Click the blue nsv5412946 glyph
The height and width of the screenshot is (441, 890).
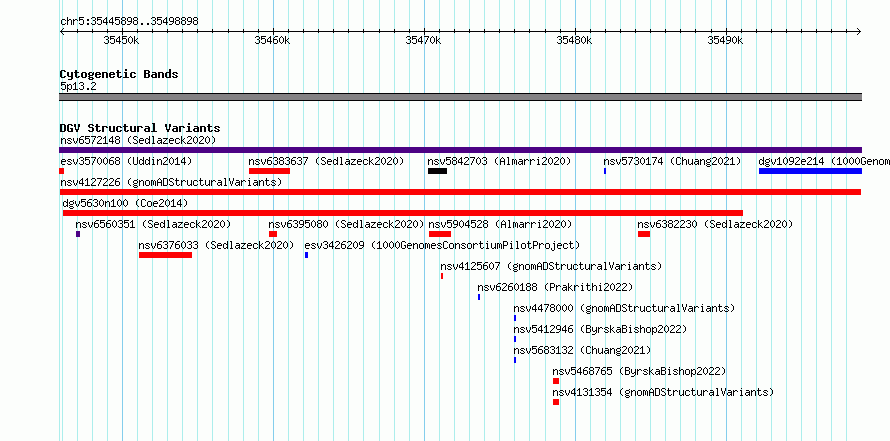[x=515, y=339]
